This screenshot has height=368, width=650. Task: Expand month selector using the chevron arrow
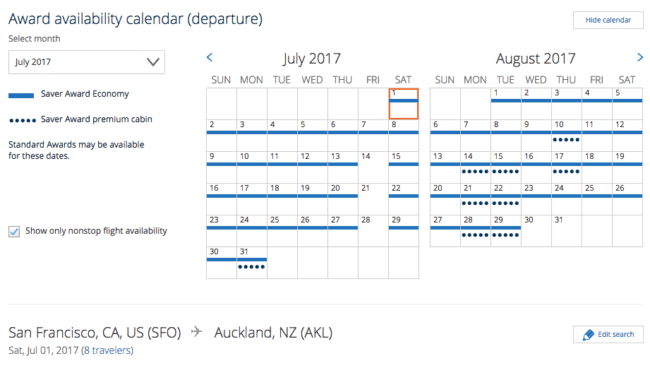(x=153, y=62)
